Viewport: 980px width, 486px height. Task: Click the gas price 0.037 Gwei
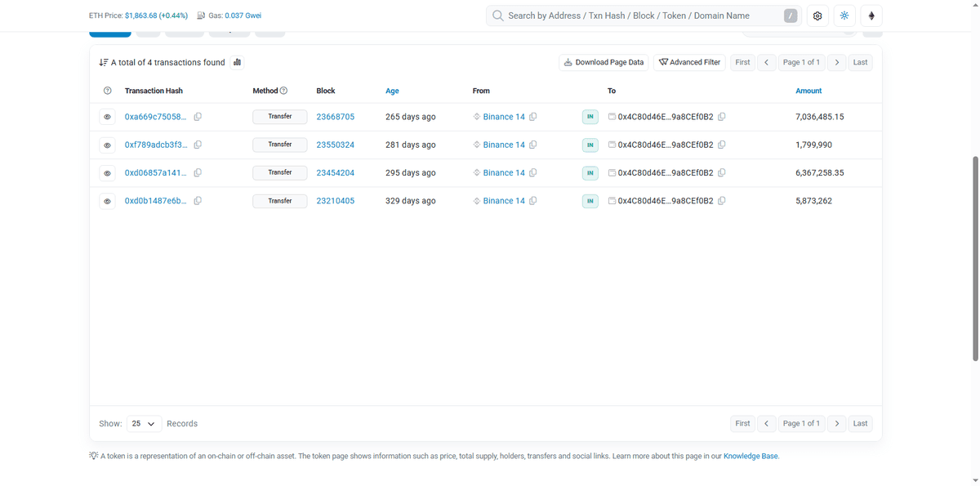[243, 16]
